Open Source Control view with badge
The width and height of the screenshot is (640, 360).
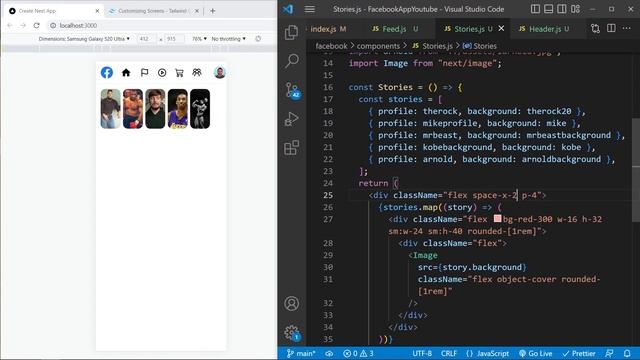(292, 90)
